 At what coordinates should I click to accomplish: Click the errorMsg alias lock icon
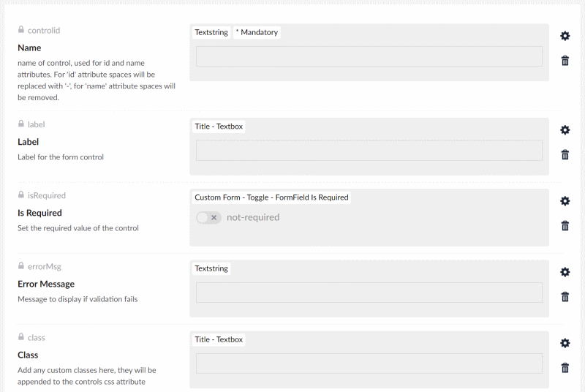coord(21,266)
